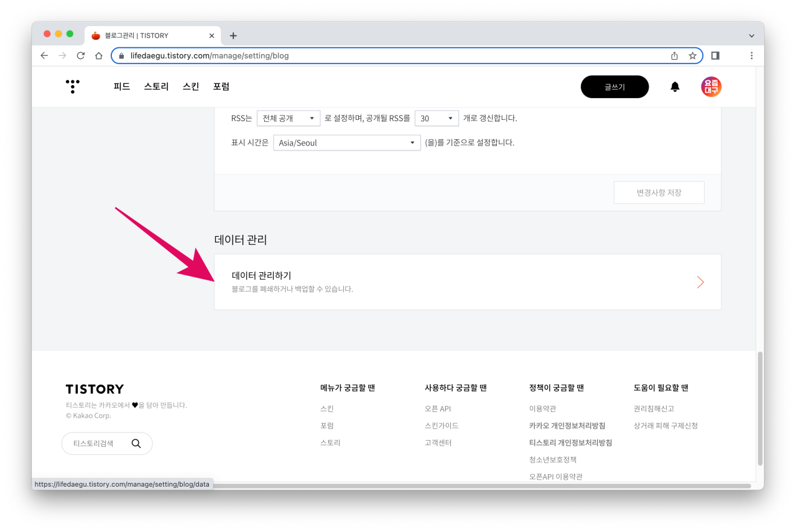Click the 글쓰기 write button

click(x=614, y=86)
